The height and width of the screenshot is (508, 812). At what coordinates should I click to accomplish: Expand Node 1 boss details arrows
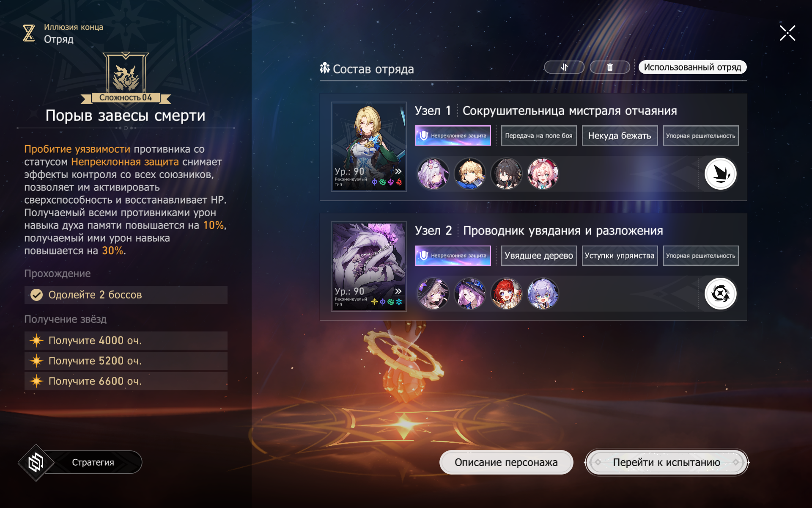tap(398, 171)
